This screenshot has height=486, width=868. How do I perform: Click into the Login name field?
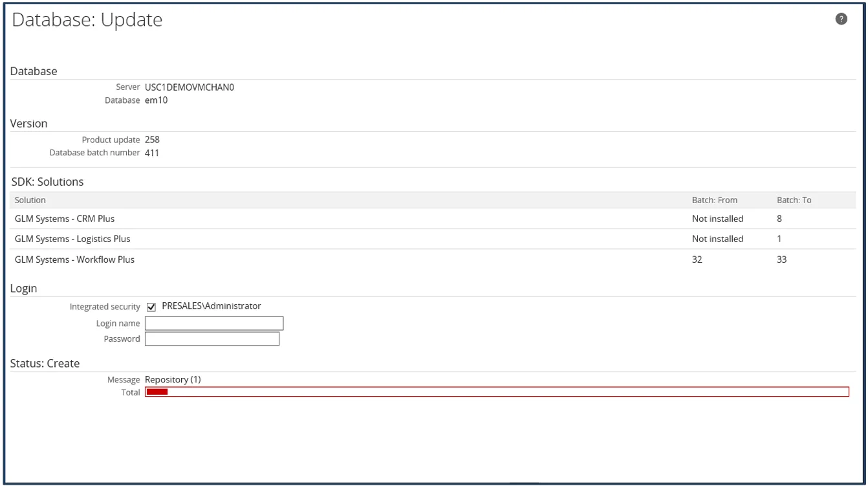(214, 323)
